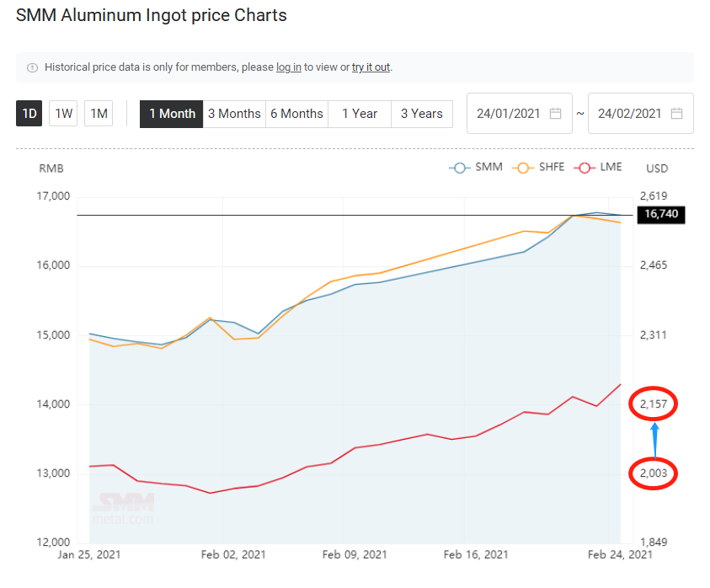710x588 pixels.
Task: Switch to 1M interval
Action: click(x=99, y=113)
